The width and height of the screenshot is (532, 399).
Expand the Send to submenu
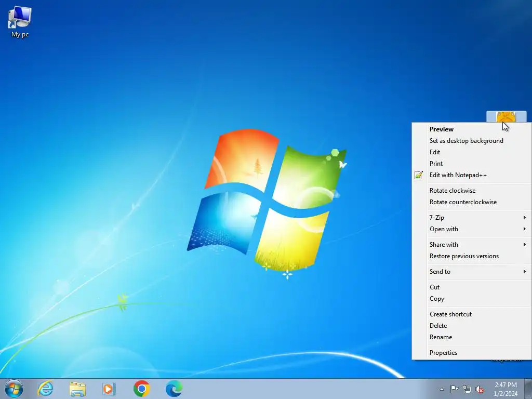[472, 272]
